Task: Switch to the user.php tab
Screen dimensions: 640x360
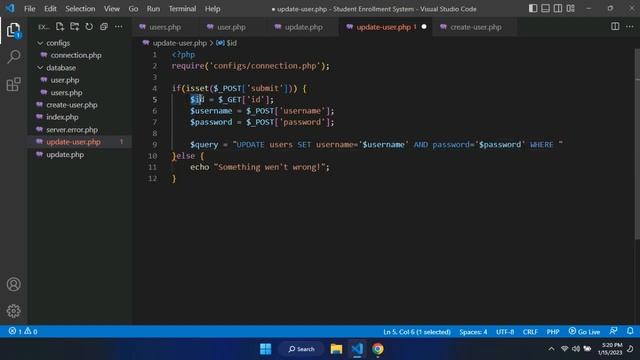Action: [x=231, y=27]
